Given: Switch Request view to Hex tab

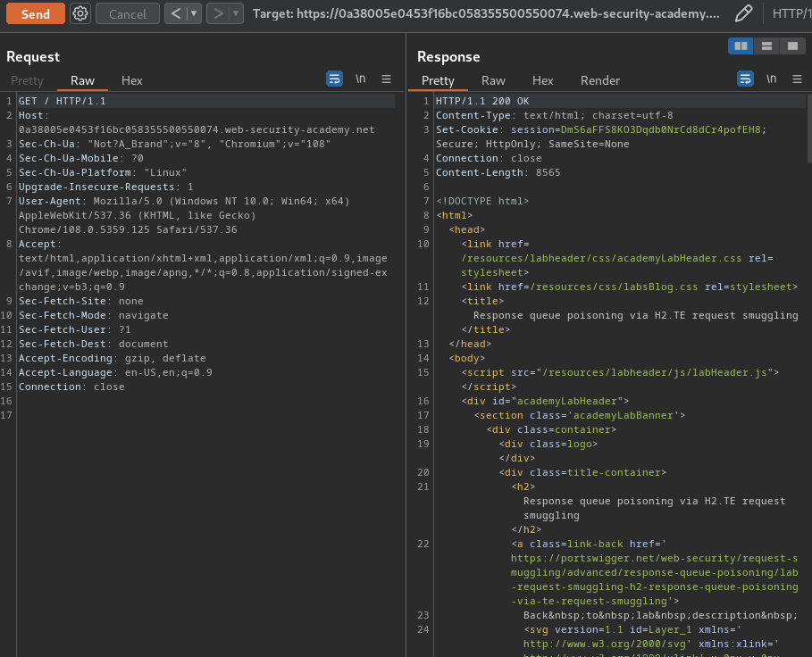Looking at the screenshot, I should click(131, 80).
